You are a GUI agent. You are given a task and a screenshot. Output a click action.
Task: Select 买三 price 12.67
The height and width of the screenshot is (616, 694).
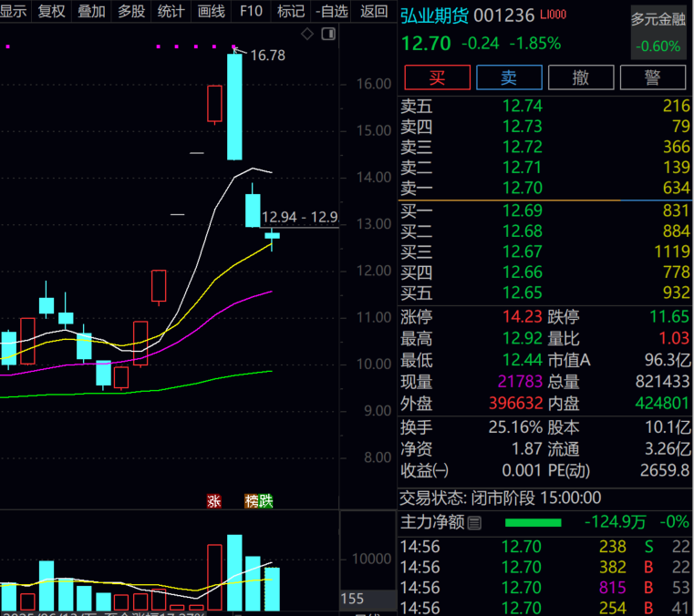tap(523, 252)
